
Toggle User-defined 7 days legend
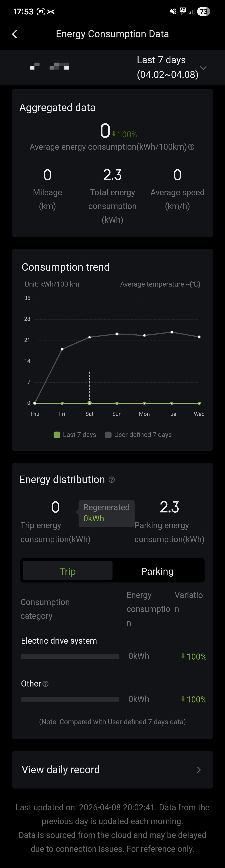(138, 435)
